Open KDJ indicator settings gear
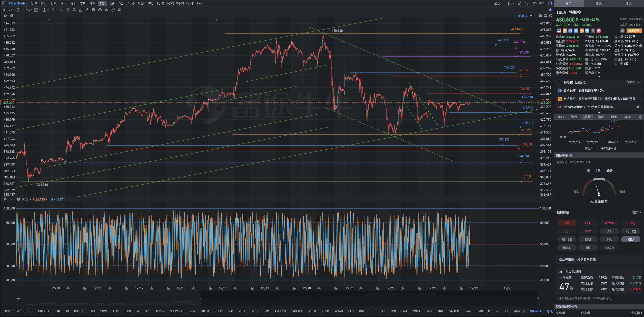 pos(5,199)
